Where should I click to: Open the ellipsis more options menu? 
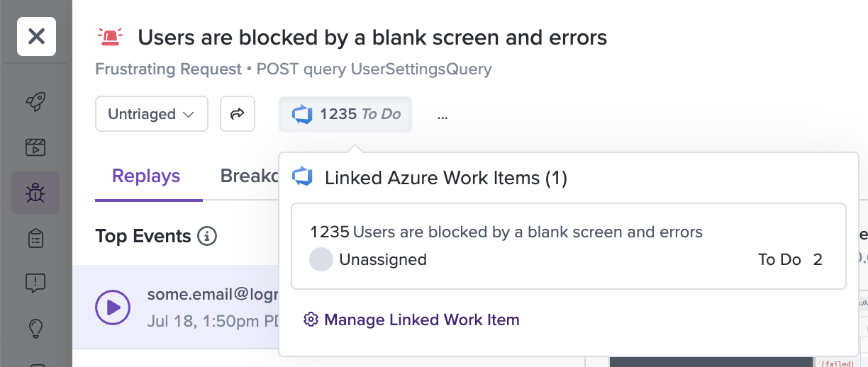[443, 115]
